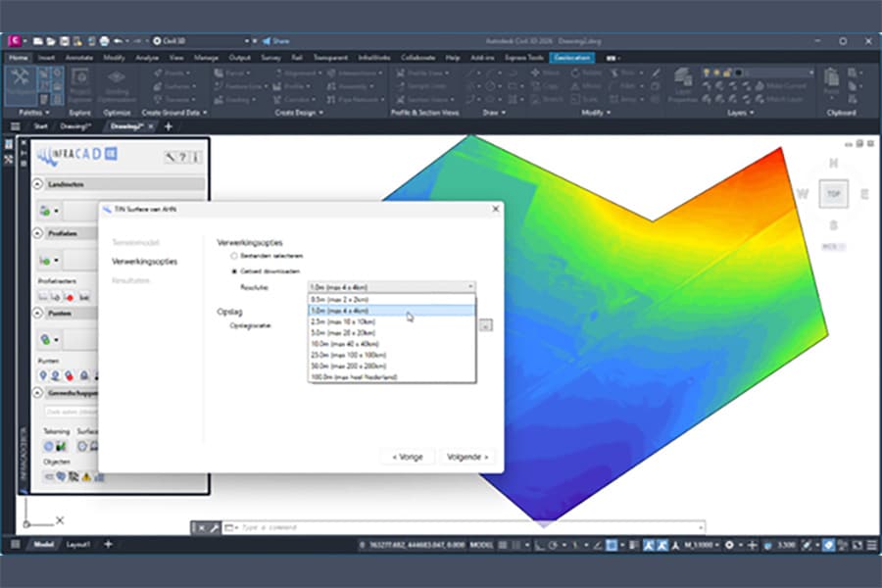Screen dimensions: 882x588
Task: Choose 10.0m (max 40 x 40km) resolution
Action: tap(391, 344)
